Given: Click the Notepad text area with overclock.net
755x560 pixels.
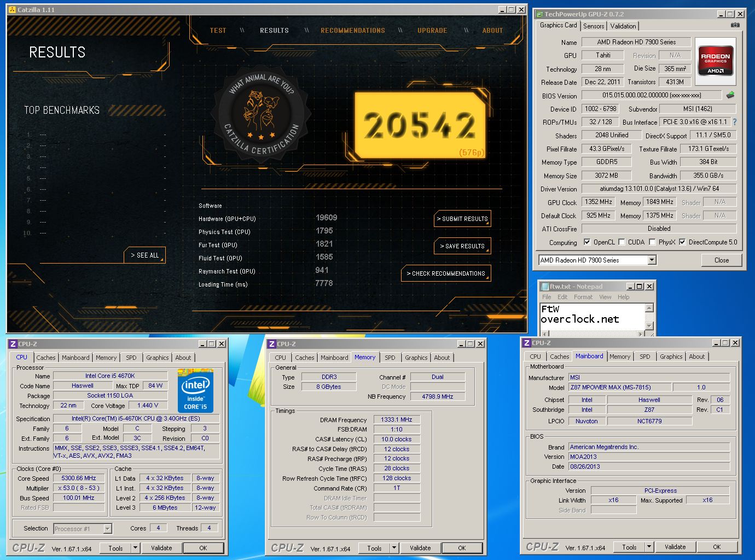Looking at the screenshot, I should (593, 316).
